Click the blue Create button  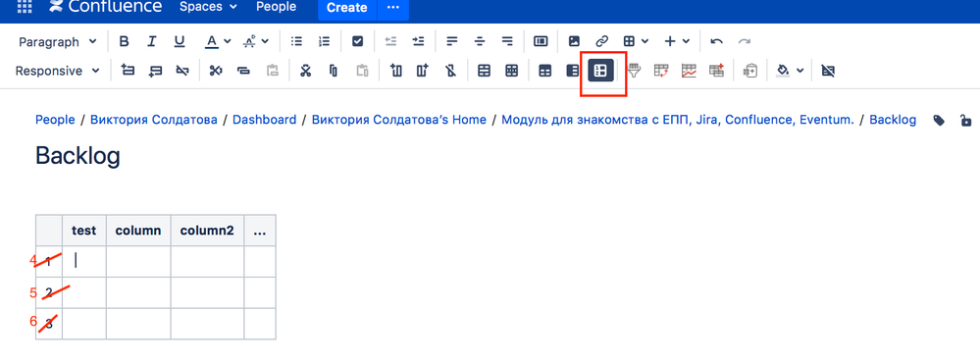(x=347, y=8)
